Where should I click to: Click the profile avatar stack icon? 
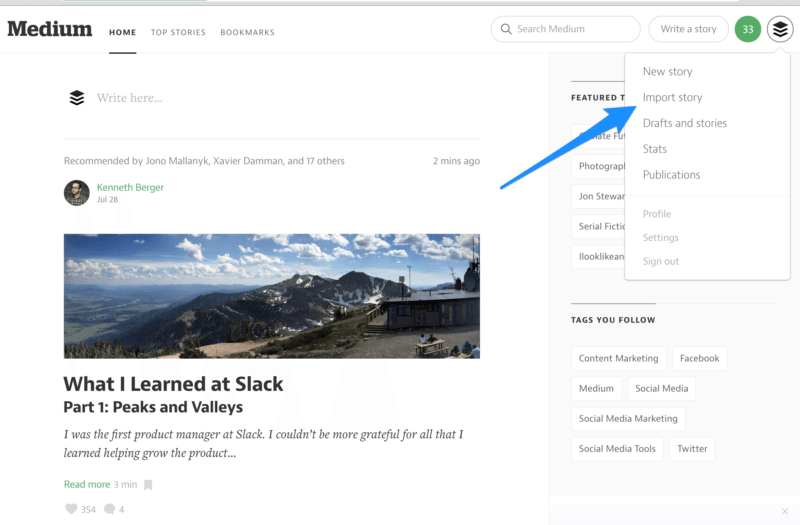780,29
